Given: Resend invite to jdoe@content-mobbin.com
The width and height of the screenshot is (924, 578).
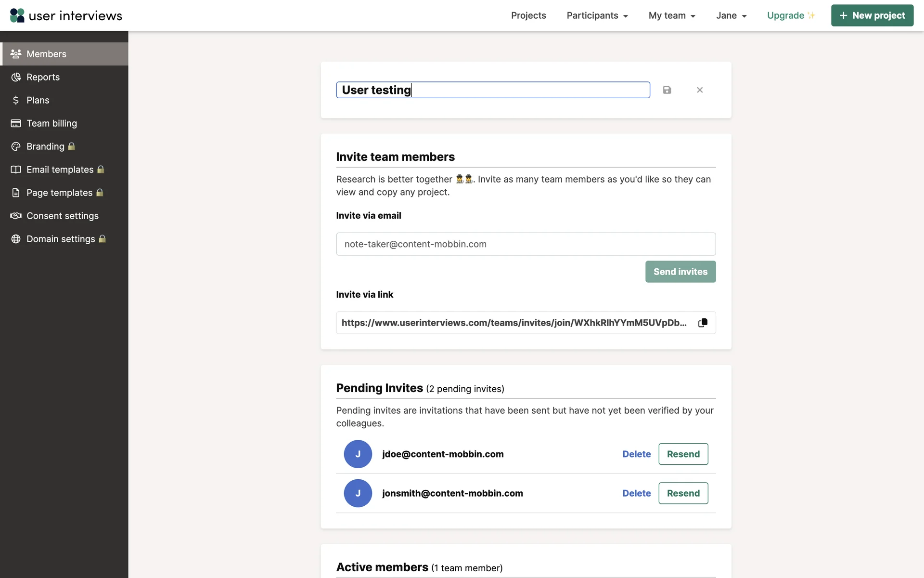Looking at the screenshot, I should coord(683,454).
